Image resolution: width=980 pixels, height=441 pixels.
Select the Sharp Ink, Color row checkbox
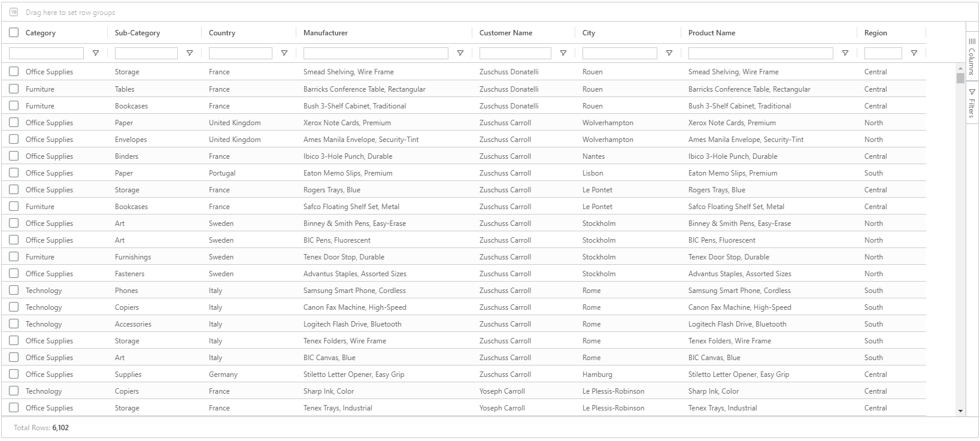click(x=14, y=391)
